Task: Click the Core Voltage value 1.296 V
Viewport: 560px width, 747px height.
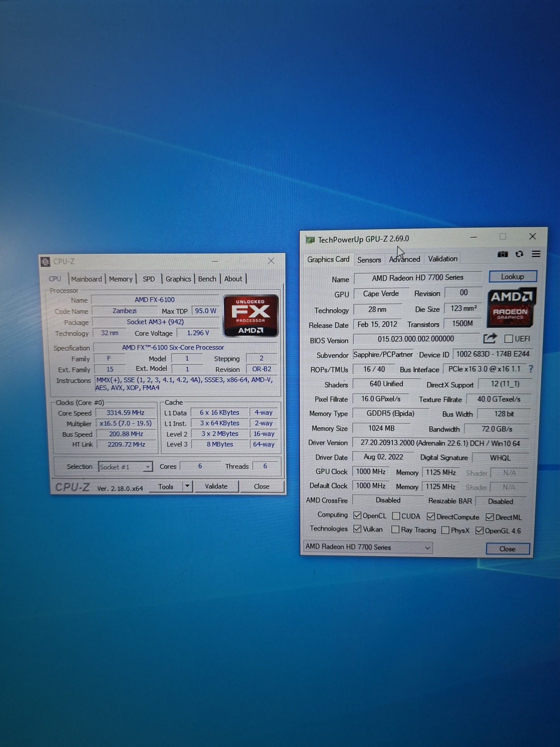Action: coord(198,333)
